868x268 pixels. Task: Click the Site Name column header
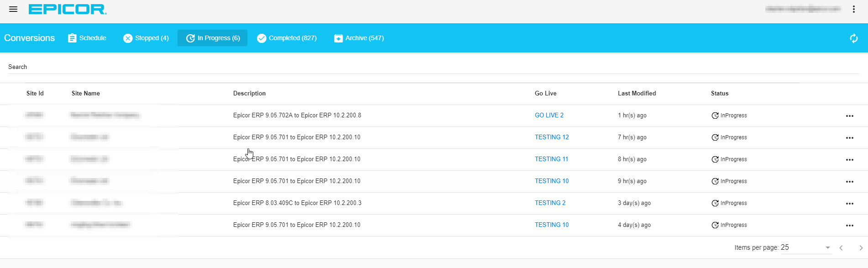[86, 94]
